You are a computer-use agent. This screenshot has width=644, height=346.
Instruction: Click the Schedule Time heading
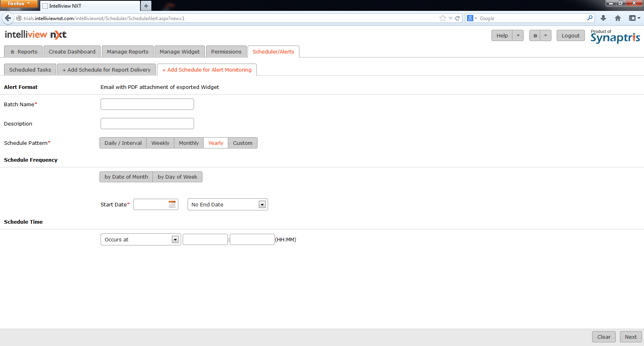click(23, 222)
